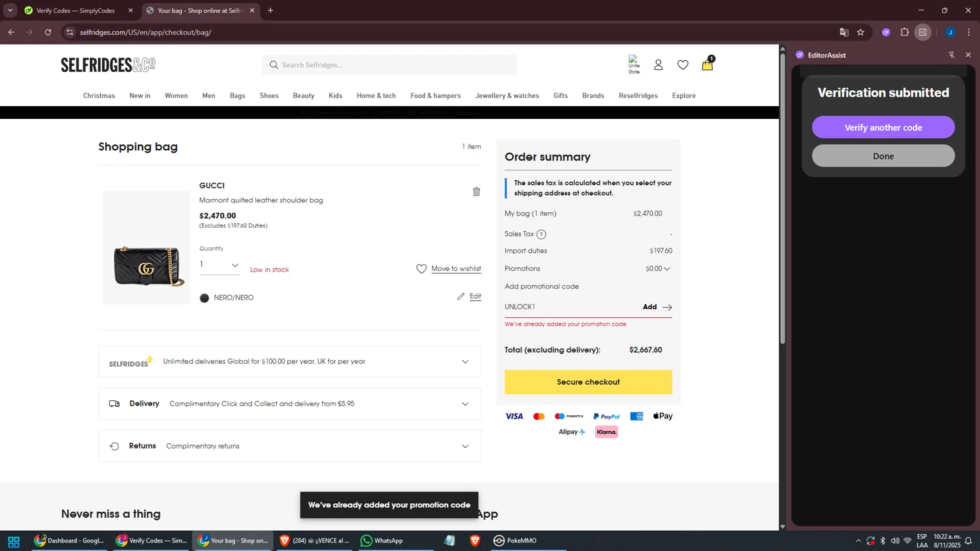Viewport: 980px width, 551px height.
Task: Open the Bags menu
Action: click(x=237, y=95)
